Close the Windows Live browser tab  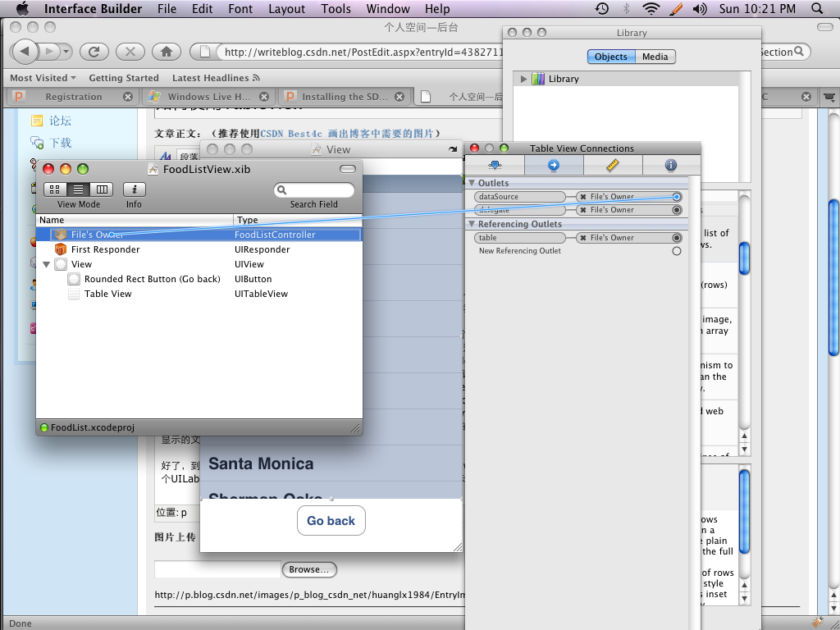pos(264,97)
